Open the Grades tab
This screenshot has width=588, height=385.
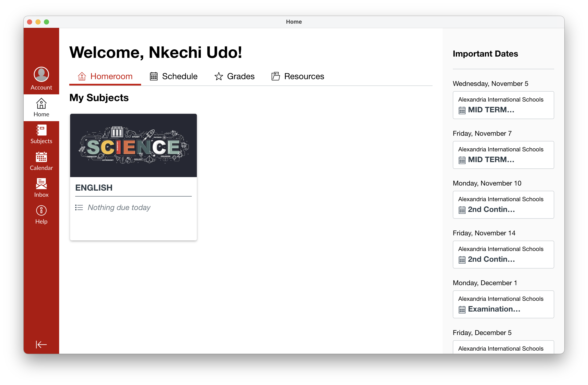(234, 76)
